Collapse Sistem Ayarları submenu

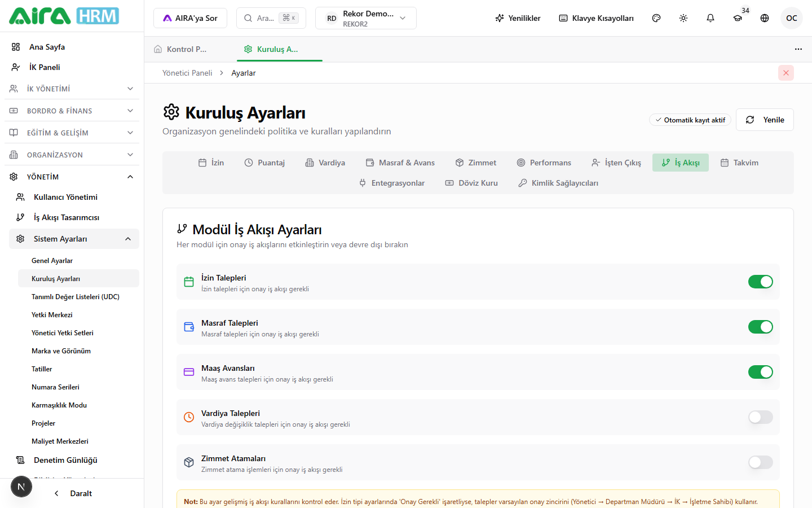[x=74, y=239]
